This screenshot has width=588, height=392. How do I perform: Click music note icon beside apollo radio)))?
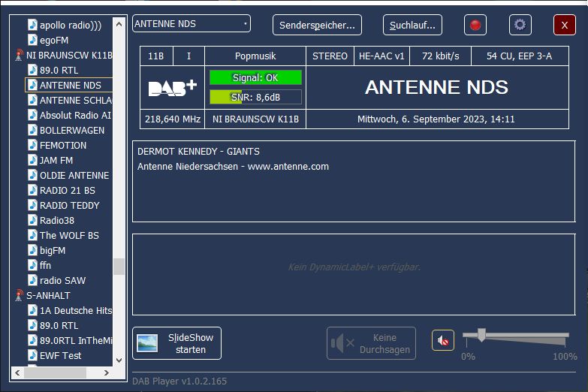click(x=32, y=25)
